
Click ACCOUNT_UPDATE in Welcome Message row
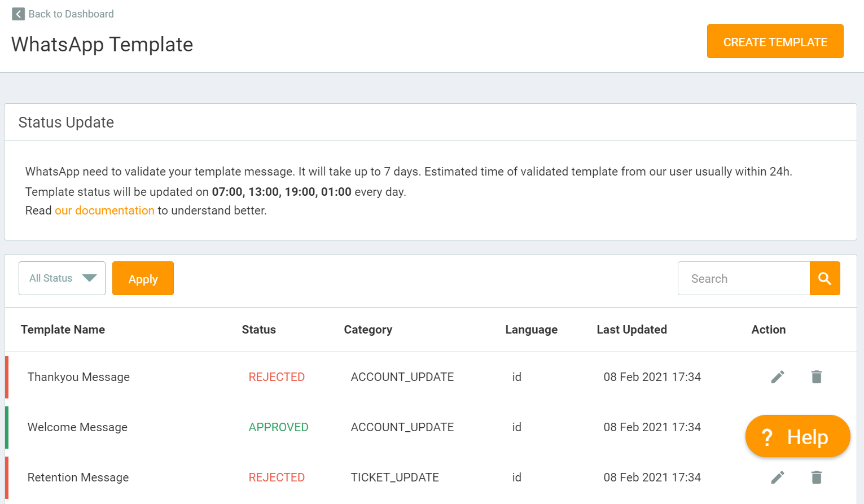coord(402,427)
